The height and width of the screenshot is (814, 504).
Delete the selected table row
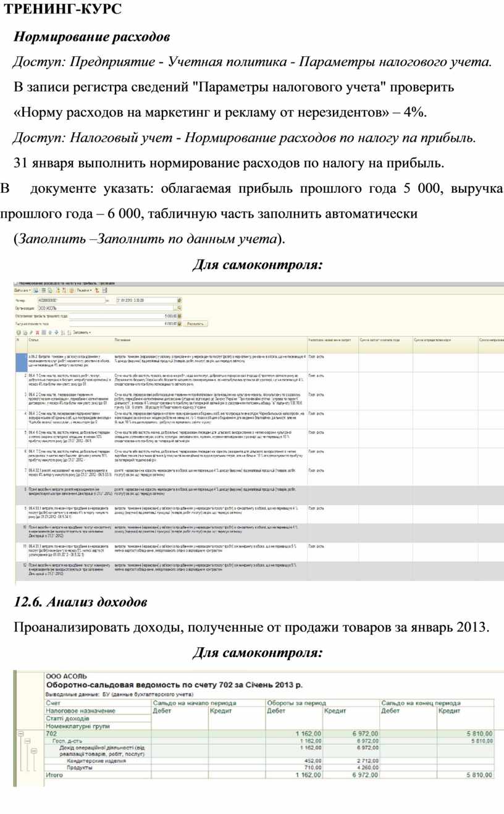36,332
